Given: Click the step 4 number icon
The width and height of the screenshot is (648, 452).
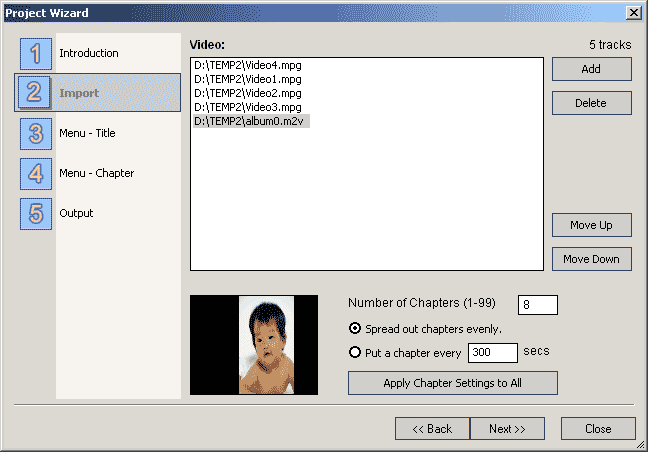Looking at the screenshot, I should (36, 174).
